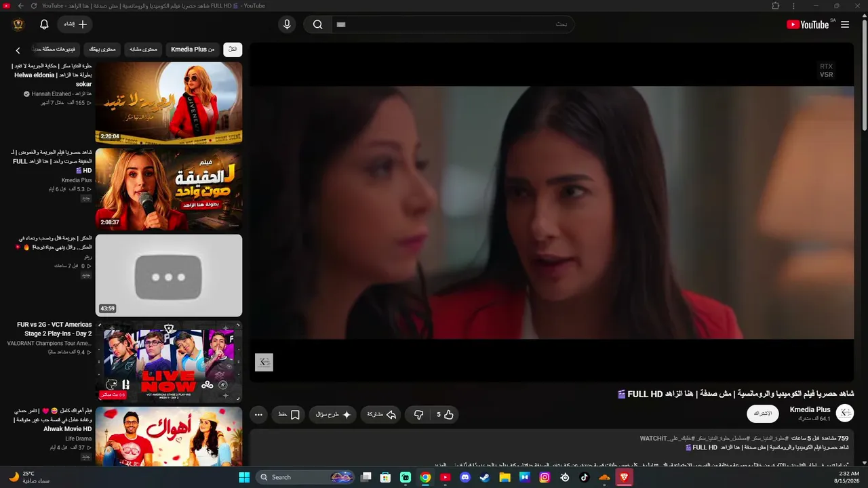Open the 'الحقيقة صوت واحد' movie thumbnail

(169, 189)
